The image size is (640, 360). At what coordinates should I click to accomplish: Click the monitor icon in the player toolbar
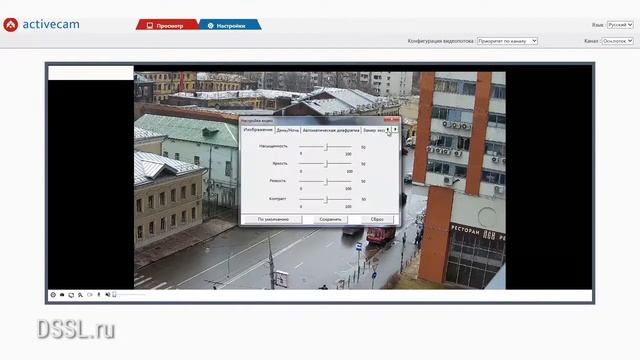pos(71,295)
